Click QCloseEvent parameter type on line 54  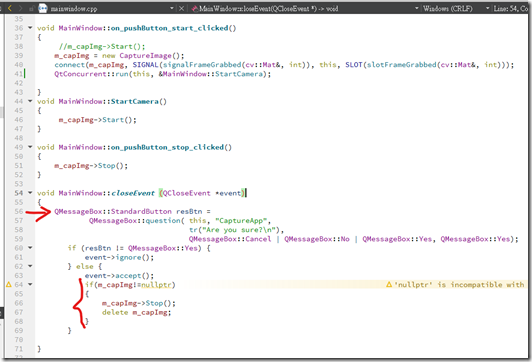(187, 193)
